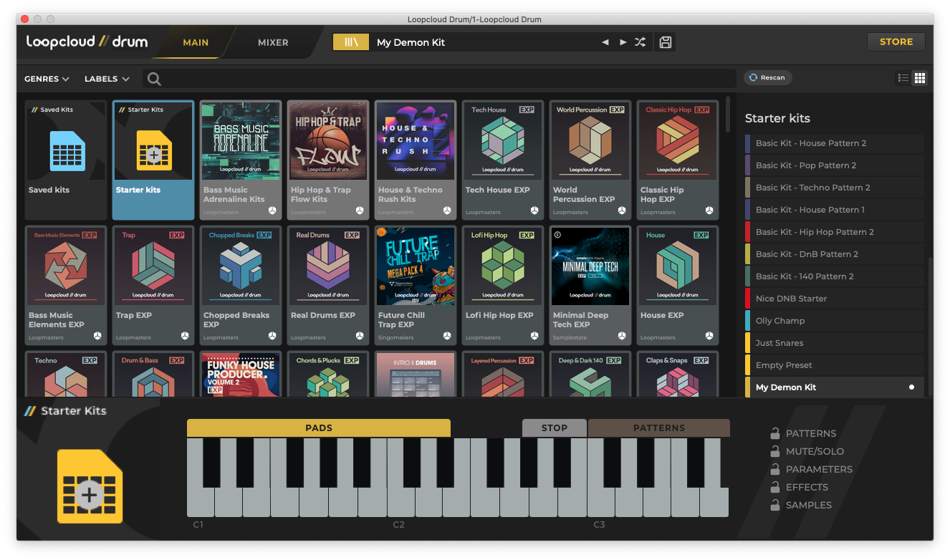
Task: Open the Saved kits folder
Action: point(66,160)
